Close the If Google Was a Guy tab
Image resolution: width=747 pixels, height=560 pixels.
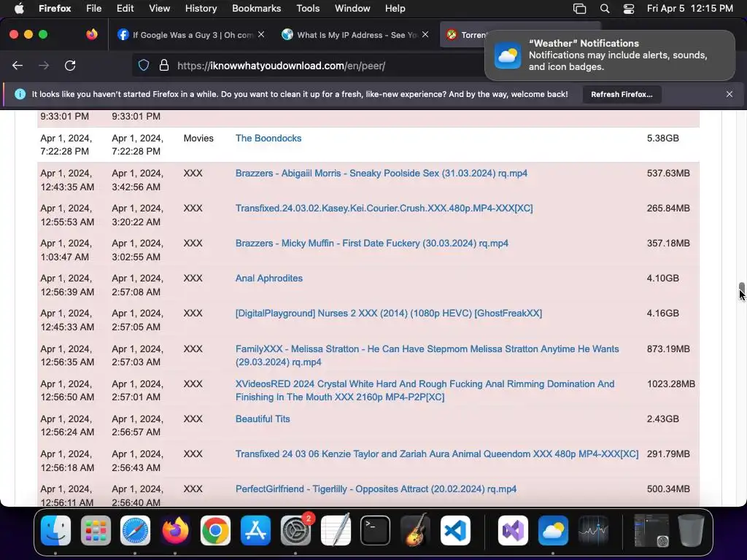(261, 34)
